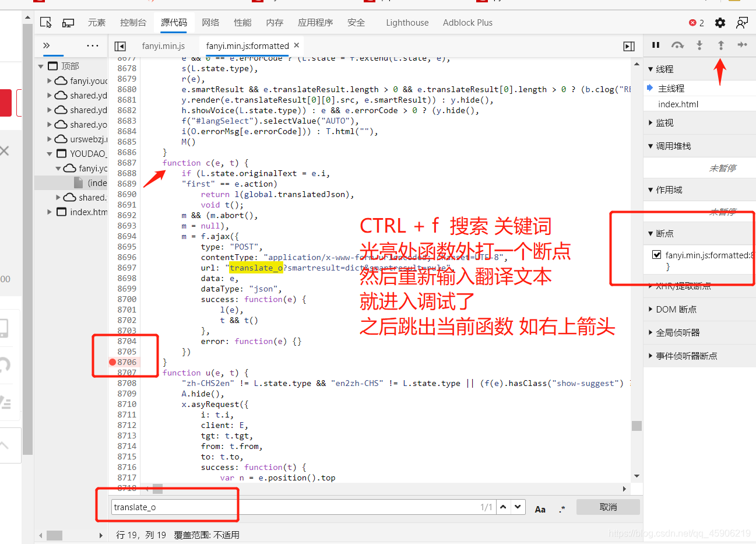The height and width of the screenshot is (544, 756).
Task: Collapse the YOUDAO frame node
Action: pos(50,153)
